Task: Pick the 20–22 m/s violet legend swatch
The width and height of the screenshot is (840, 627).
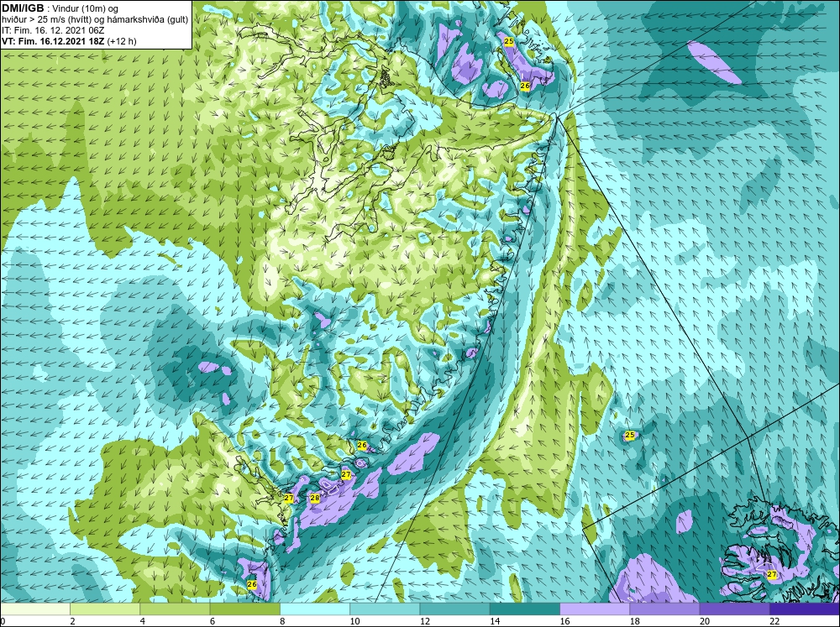Action: pos(734,609)
